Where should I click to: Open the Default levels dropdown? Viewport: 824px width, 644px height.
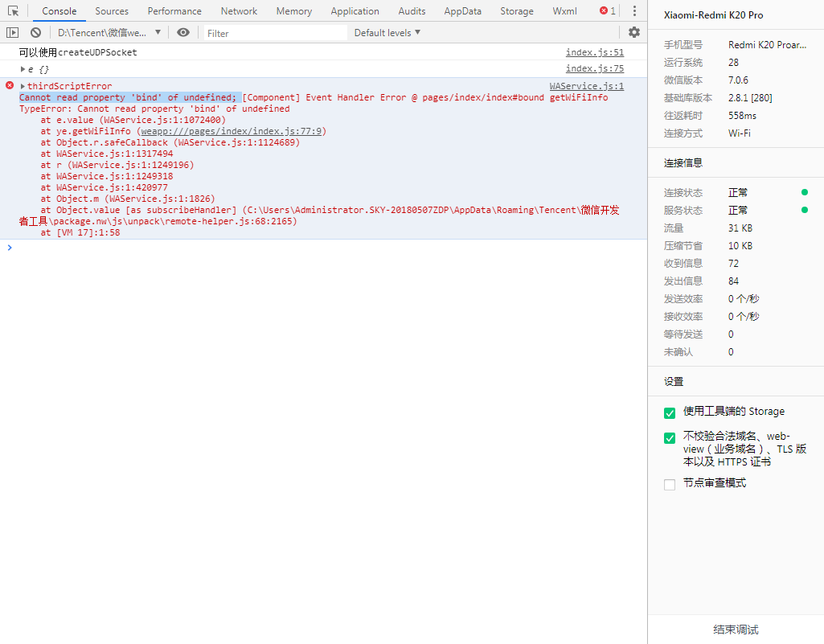click(387, 33)
